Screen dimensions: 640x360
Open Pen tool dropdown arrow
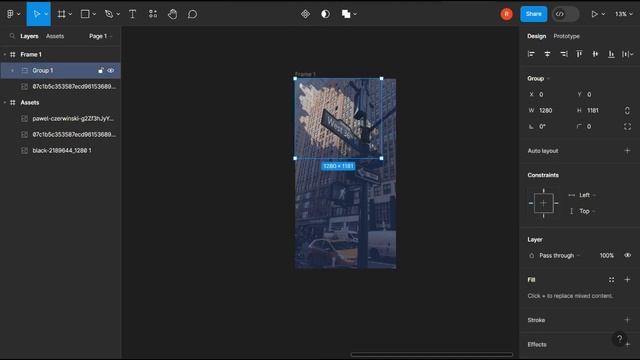[118, 14]
